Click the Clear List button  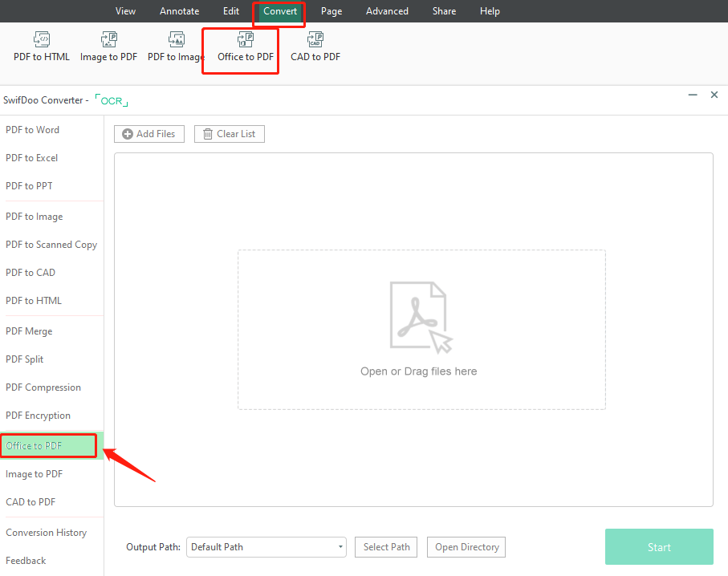[x=230, y=134]
